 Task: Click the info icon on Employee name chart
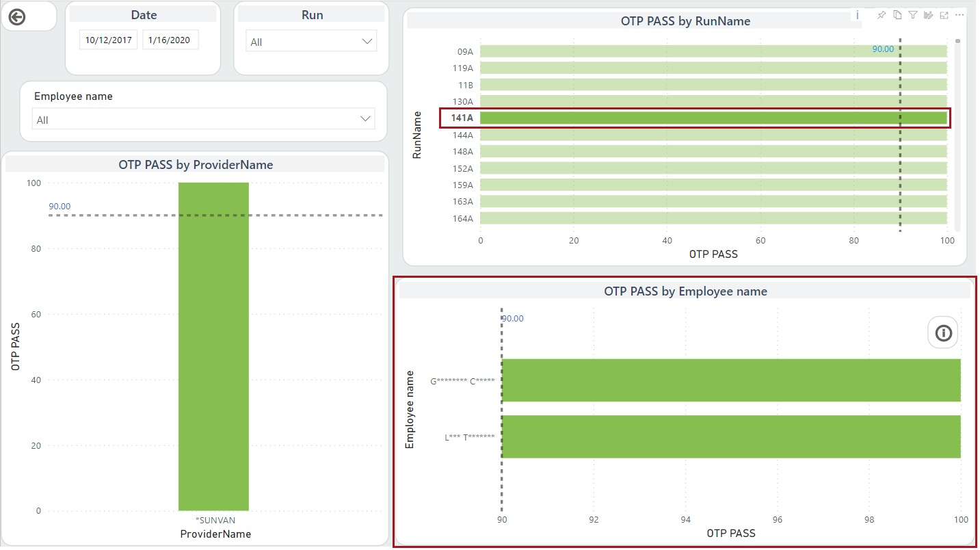click(x=942, y=332)
